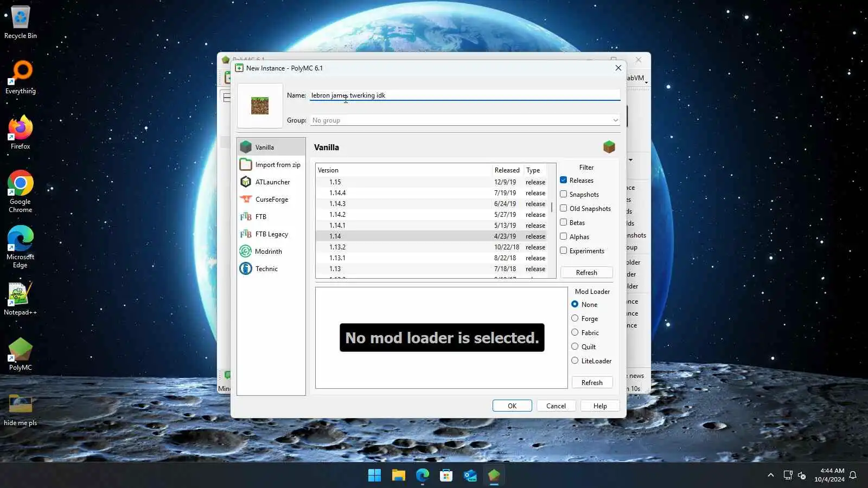Select the 'hide me pls' desktop folder

[21, 409]
